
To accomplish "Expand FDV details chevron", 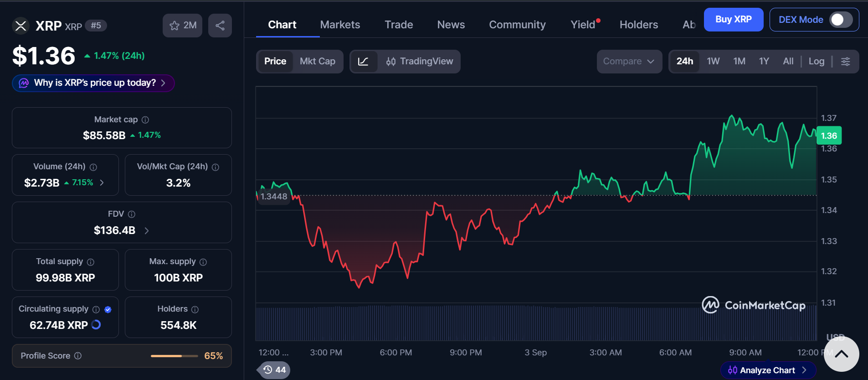I will [x=147, y=231].
